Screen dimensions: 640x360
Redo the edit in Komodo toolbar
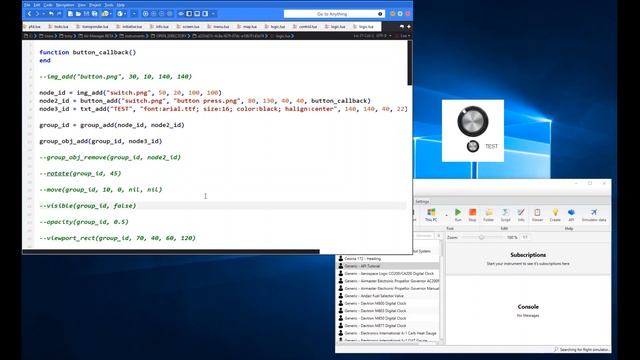(x=59, y=14)
